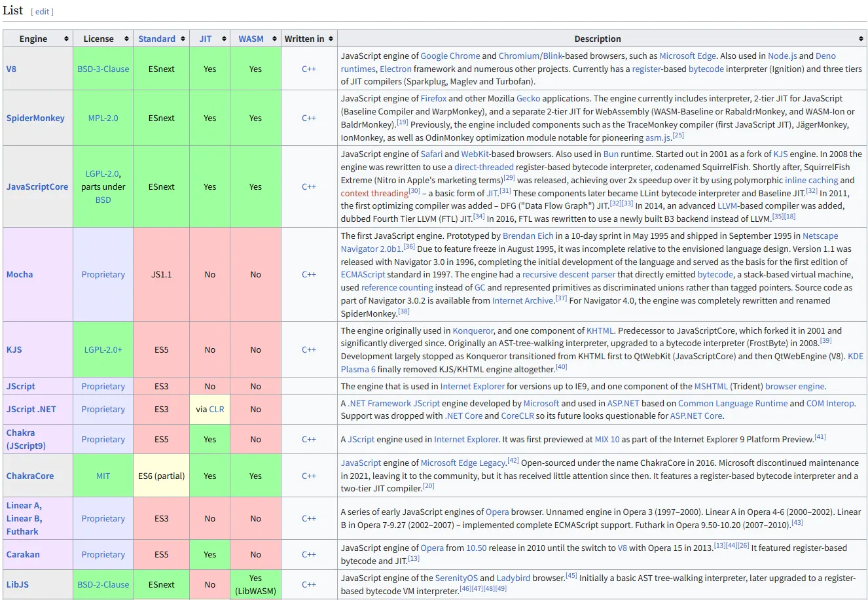Open the Brendan Eich link
The image size is (868, 600).
pyautogui.click(x=528, y=236)
